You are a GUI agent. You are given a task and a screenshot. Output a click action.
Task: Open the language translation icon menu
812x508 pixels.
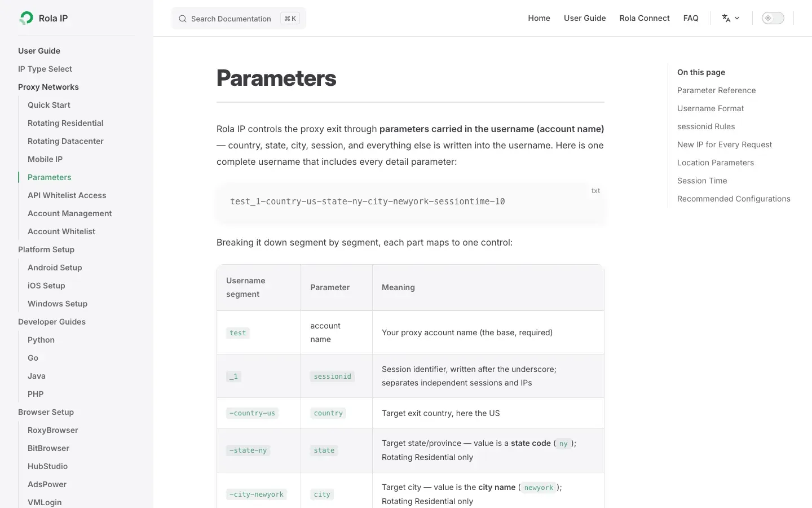coord(726,18)
